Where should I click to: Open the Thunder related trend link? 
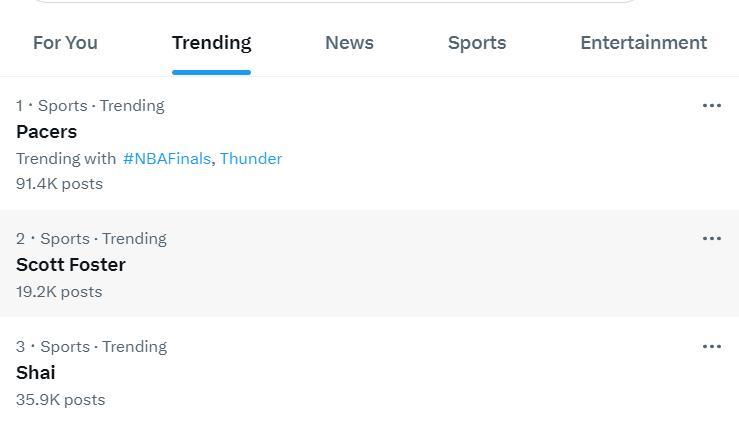pos(251,158)
